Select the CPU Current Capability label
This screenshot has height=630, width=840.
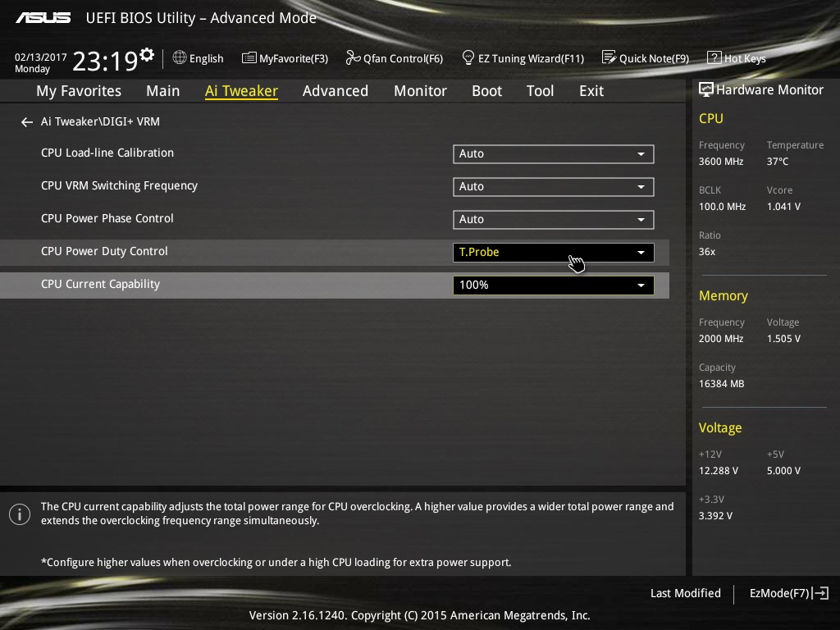[100, 284]
